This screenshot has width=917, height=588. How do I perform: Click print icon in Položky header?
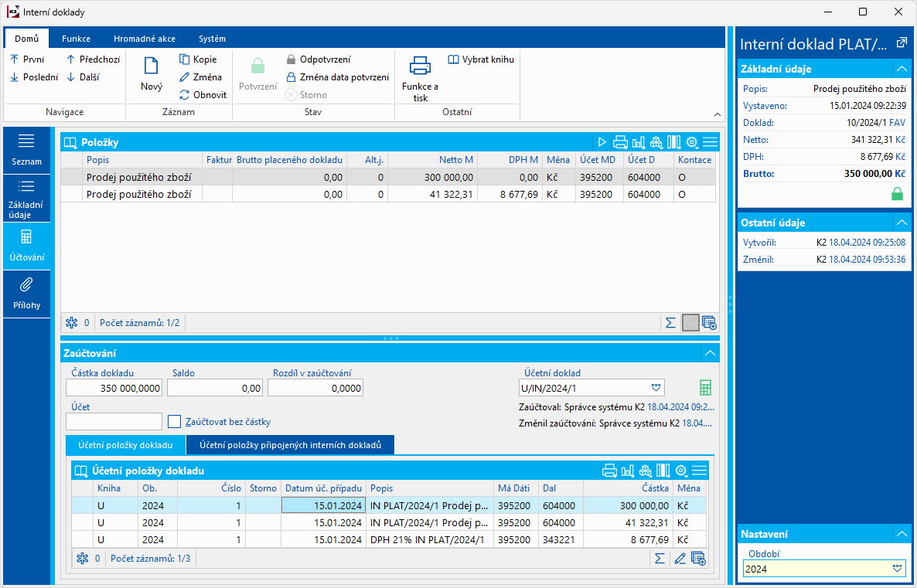(x=620, y=142)
